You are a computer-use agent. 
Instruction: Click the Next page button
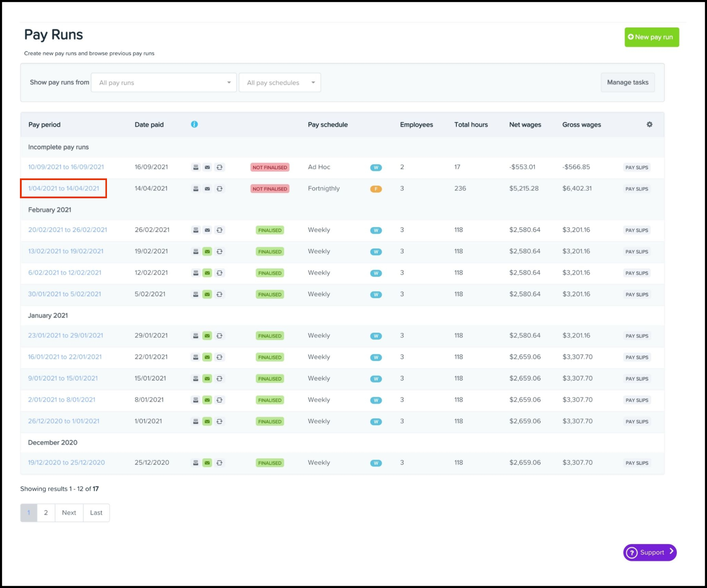pyautogui.click(x=69, y=513)
